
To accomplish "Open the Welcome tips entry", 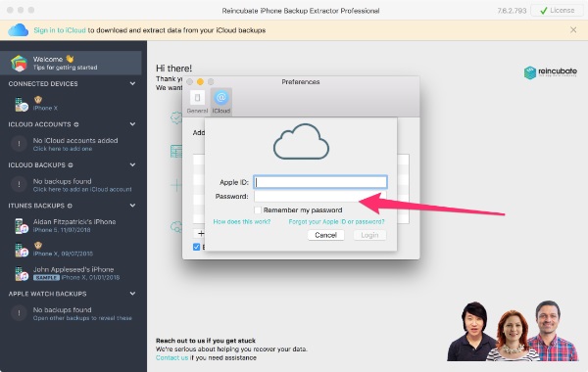I will coord(71,63).
